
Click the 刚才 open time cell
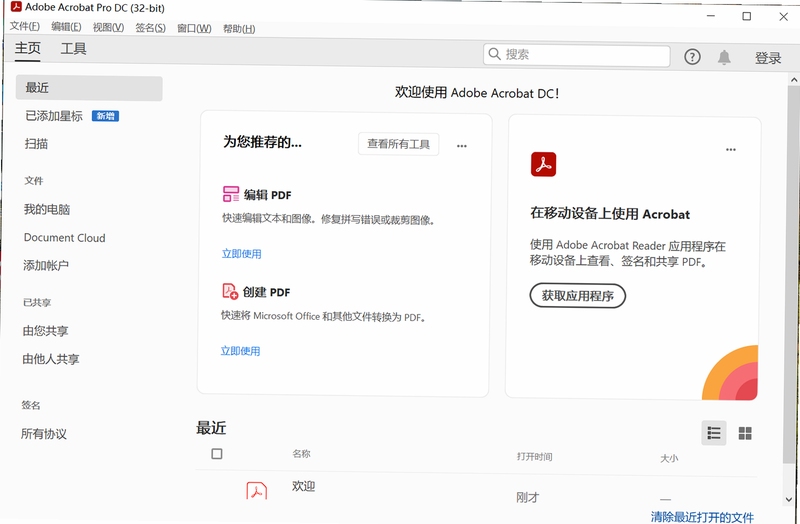(528, 497)
